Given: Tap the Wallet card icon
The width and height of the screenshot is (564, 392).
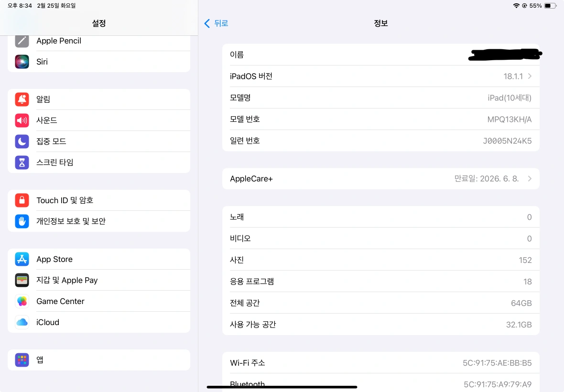Looking at the screenshot, I should tap(22, 280).
